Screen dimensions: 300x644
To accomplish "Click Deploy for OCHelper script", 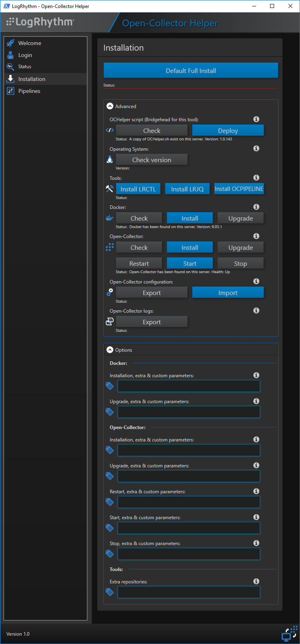I will coord(228,130).
